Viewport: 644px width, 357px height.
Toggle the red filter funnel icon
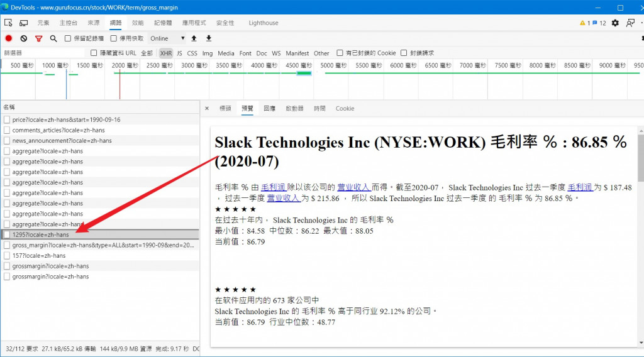[38, 38]
